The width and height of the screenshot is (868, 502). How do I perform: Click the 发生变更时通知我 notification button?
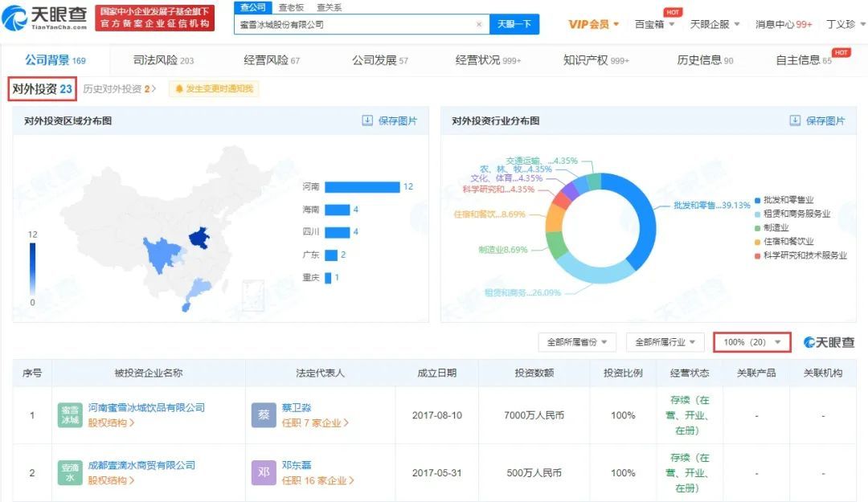(x=214, y=88)
